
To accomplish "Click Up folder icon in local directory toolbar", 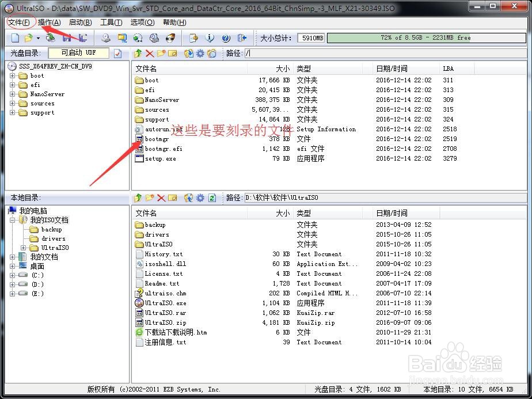I will click(138, 197).
